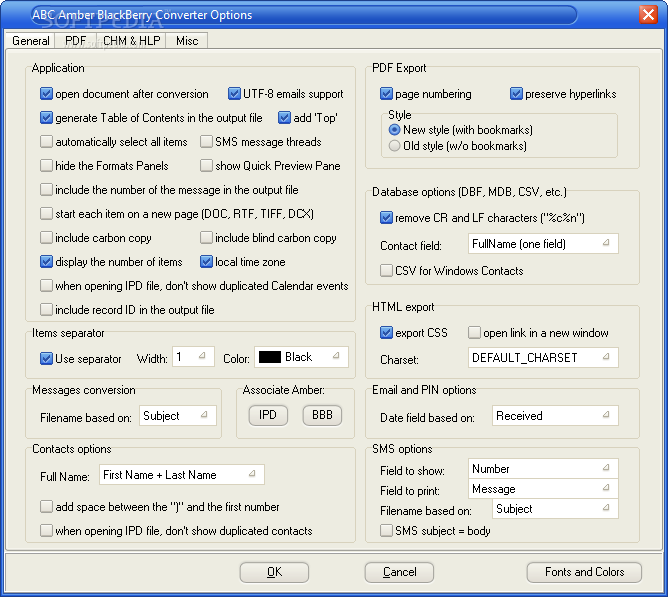
Task: Click the IPD associate button
Action: pos(268,415)
